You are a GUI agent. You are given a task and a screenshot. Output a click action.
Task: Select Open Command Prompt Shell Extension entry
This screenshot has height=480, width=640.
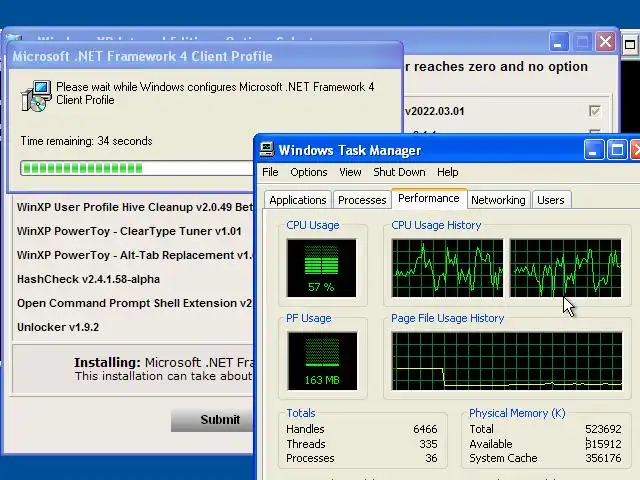coord(135,303)
